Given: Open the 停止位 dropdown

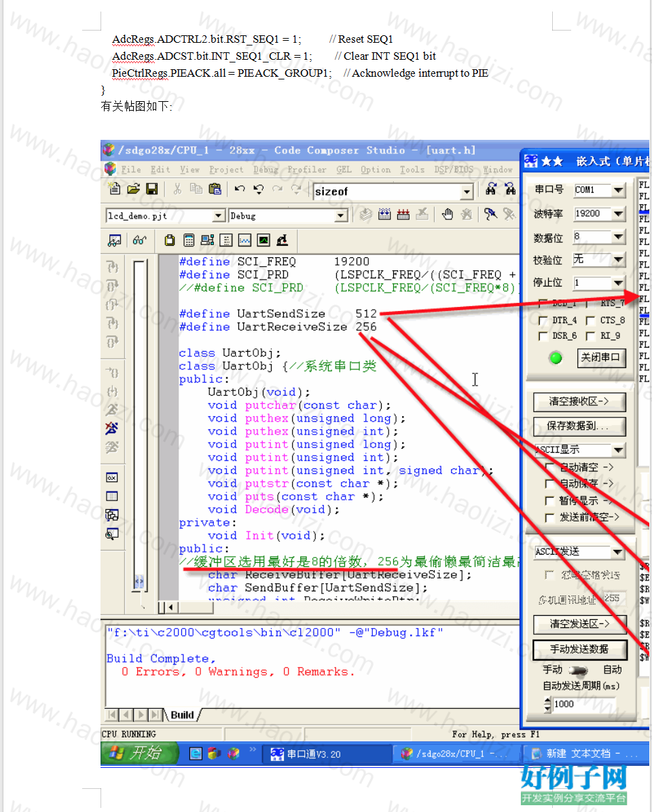Looking at the screenshot, I should click(618, 282).
